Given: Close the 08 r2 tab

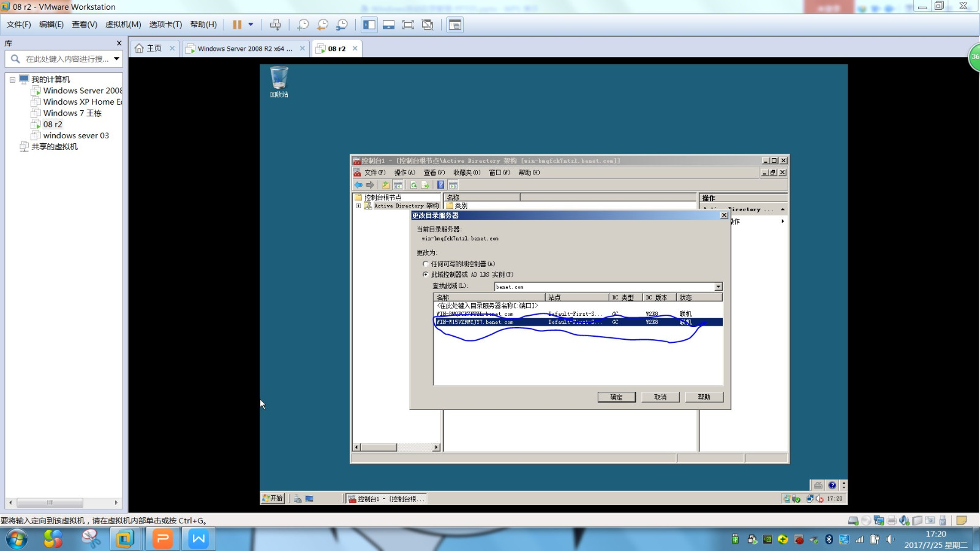Looking at the screenshot, I should click(355, 48).
